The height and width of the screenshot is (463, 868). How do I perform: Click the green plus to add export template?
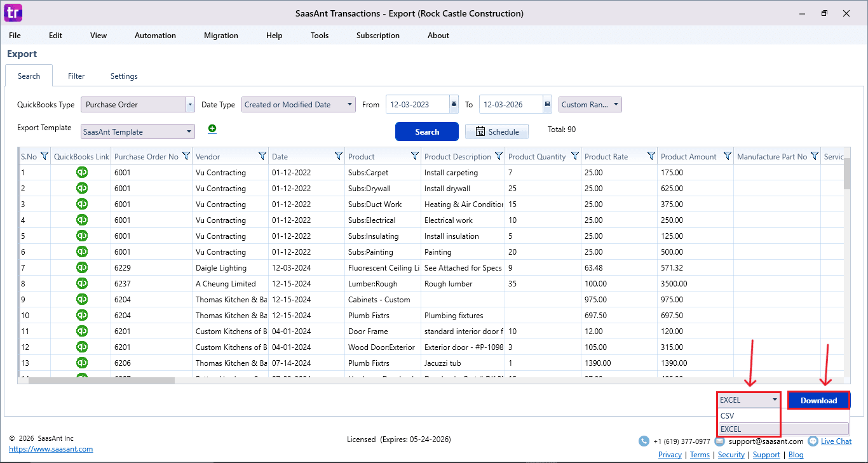click(212, 128)
